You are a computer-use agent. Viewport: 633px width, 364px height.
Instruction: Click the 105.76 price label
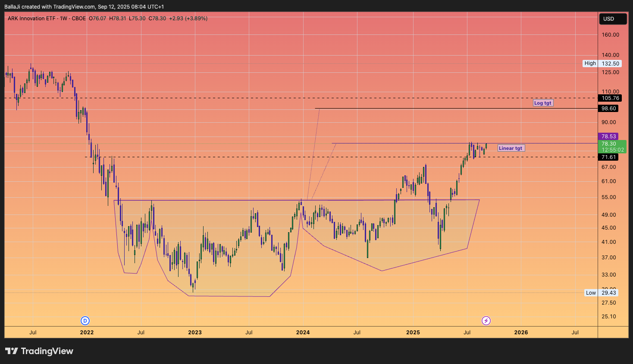tap(610, 98)
